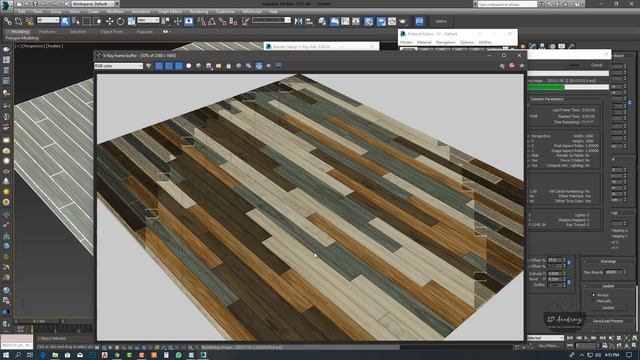The image size is (640, 360).
Task: Open the Modifiers menu
Action: [x=115, y=11]
